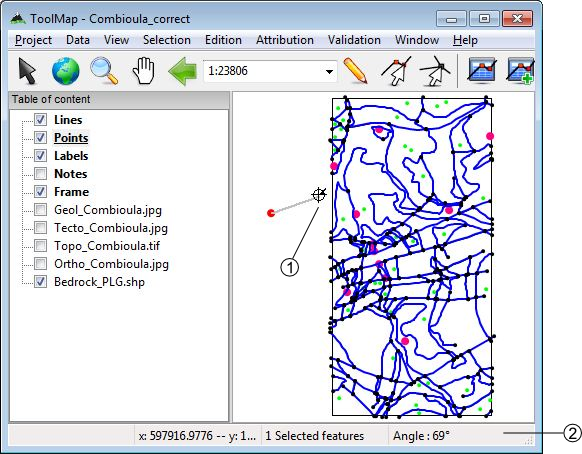This screenshot has width=582, height=454.
Task: Open the Selection menu
Action: point(167,40)
